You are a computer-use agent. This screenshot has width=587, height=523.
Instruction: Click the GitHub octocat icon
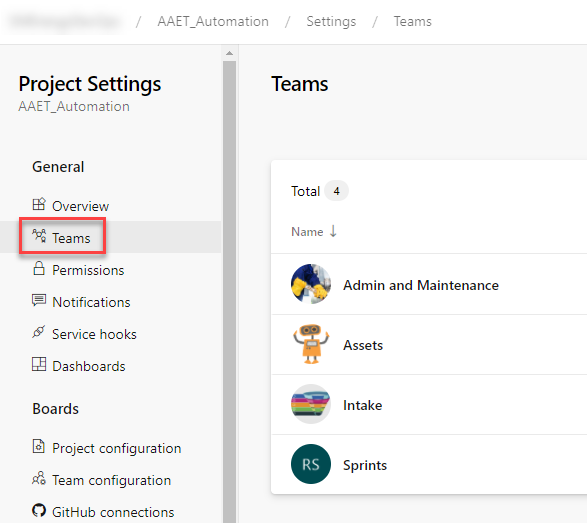(39, 510)
